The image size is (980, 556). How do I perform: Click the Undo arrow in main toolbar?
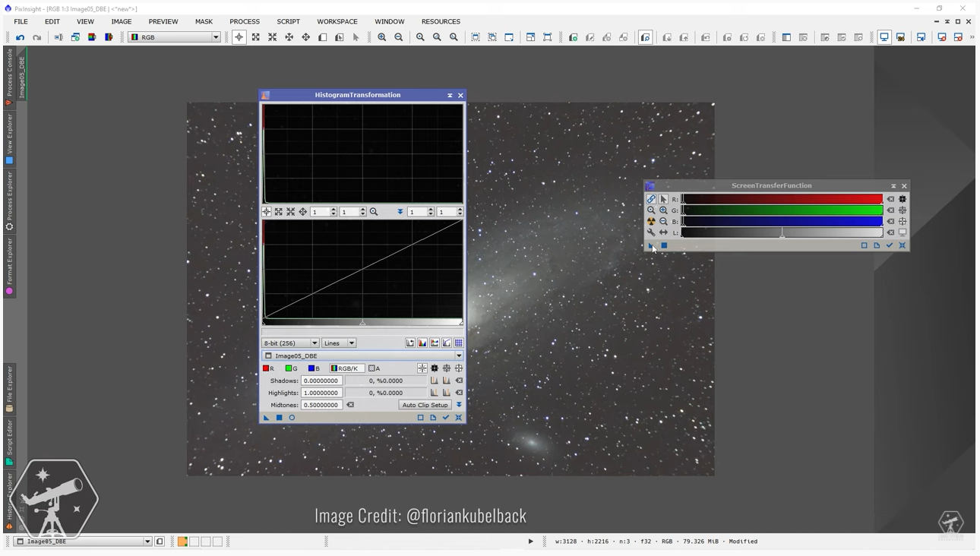coord(20,37)
